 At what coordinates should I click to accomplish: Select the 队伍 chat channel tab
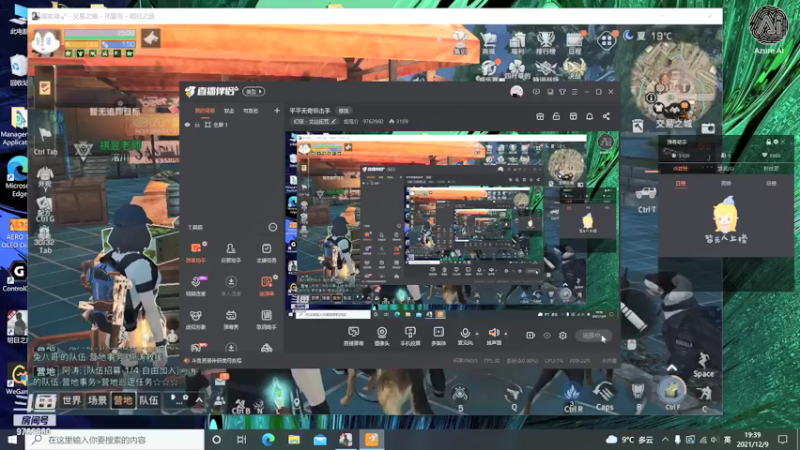point(149,401)
